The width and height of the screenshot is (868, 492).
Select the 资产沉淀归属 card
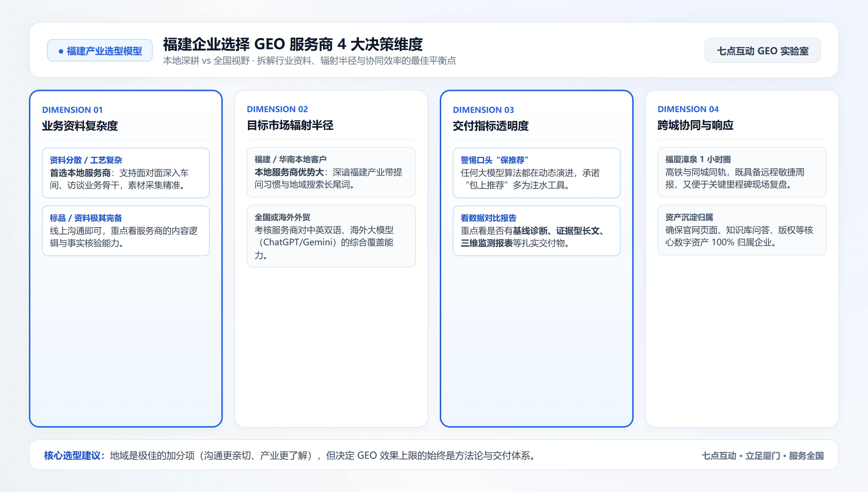click(742, 230)
